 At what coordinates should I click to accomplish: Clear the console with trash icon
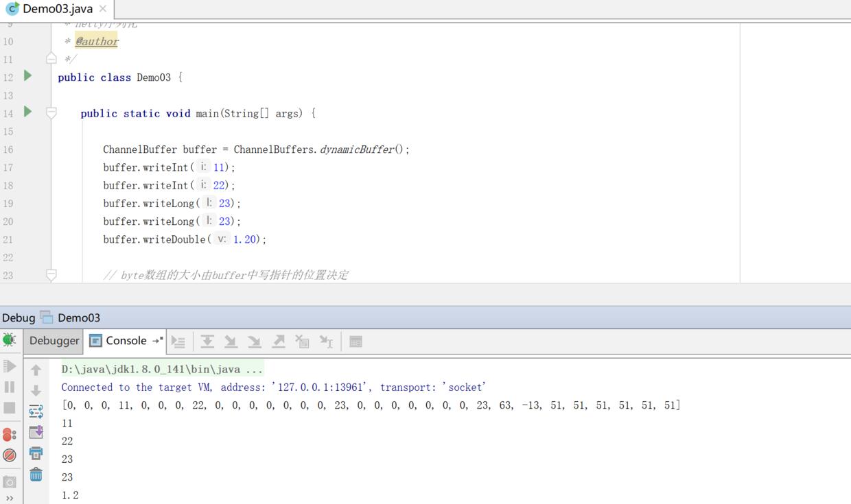pyautogui.click(x=36, y=474)
